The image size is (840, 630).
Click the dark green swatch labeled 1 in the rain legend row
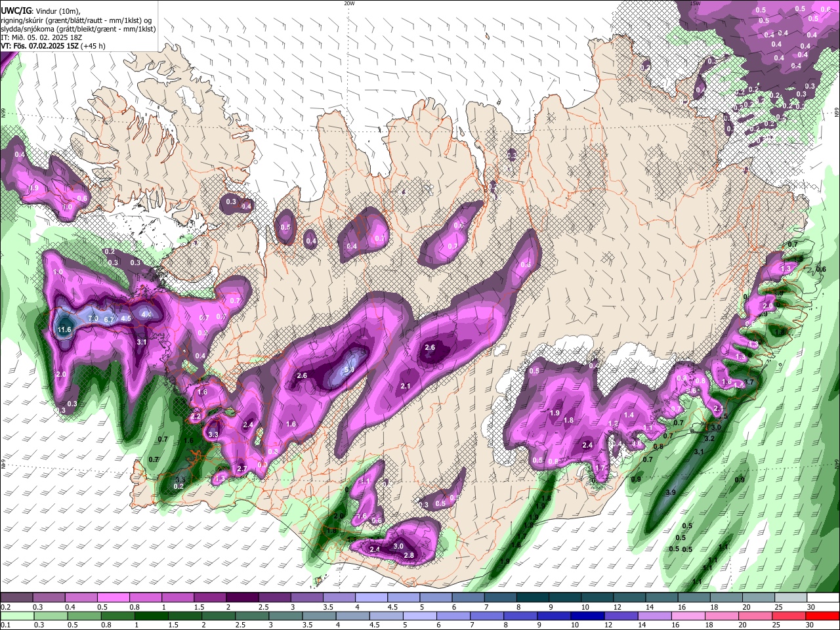pos(151,616)
